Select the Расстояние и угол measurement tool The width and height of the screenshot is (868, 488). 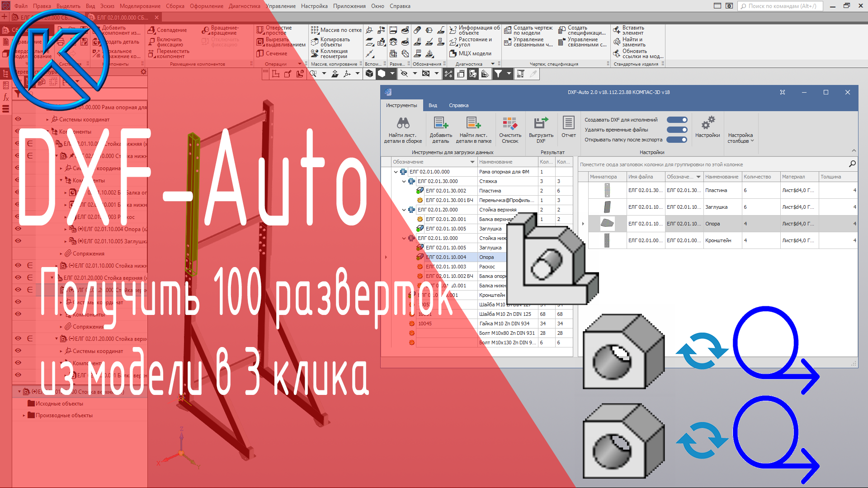[471, 42]
